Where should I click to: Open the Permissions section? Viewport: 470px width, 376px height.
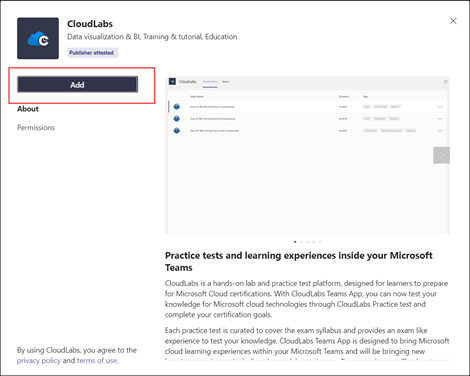point(36,128)
